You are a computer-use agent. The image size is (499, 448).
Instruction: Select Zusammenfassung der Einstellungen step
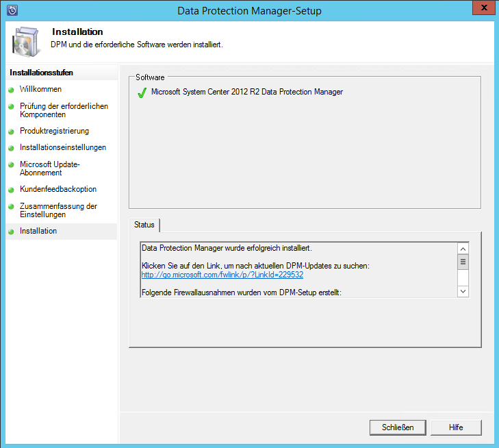[x=58, y=210]
